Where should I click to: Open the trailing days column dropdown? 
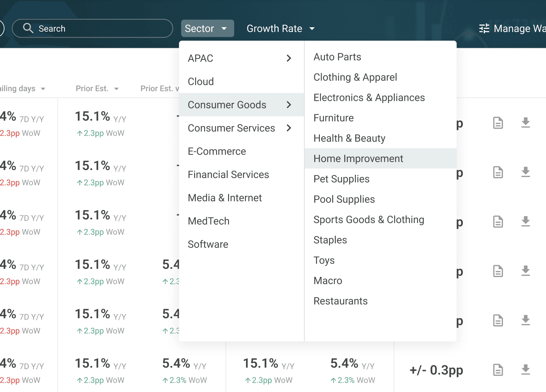point(43,89)
